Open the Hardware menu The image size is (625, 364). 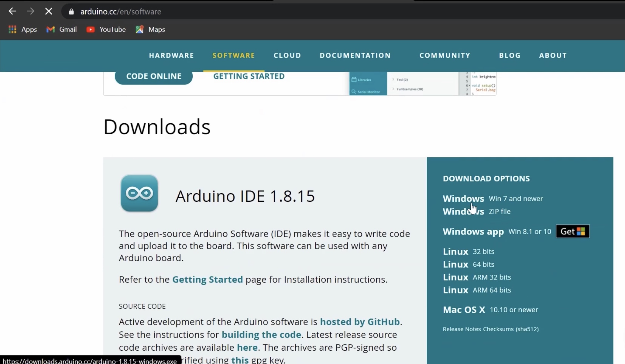coord(171,55)
